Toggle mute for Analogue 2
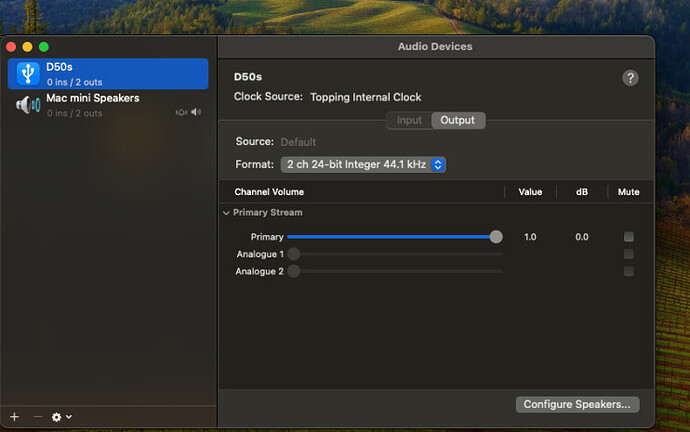 628,271
